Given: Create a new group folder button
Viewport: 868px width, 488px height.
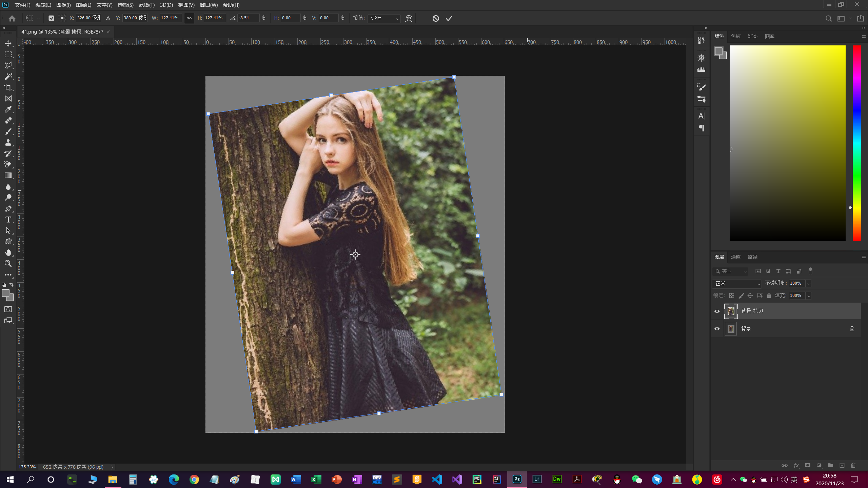Looking at the screenshot, I should (x=830, y=465).
